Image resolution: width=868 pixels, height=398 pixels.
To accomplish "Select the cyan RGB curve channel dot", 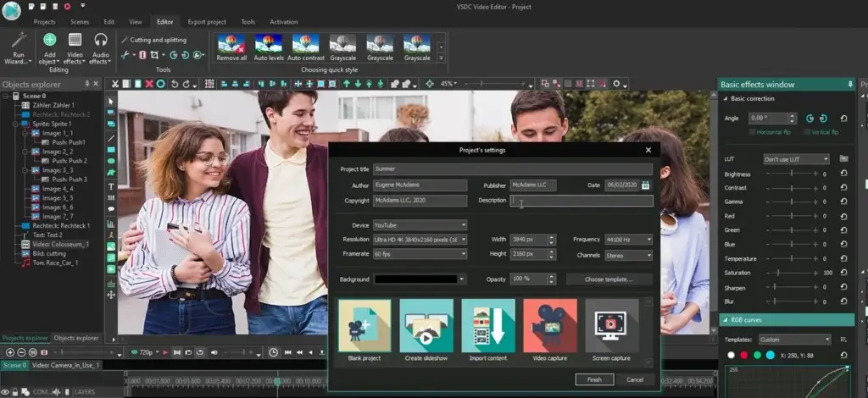I will point(770,356).
